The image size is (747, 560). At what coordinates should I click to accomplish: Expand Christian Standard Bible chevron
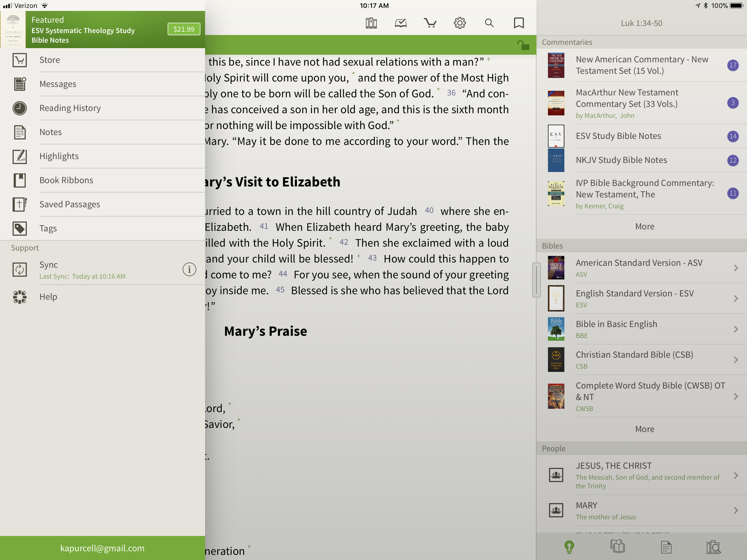(x=736, y=360)
